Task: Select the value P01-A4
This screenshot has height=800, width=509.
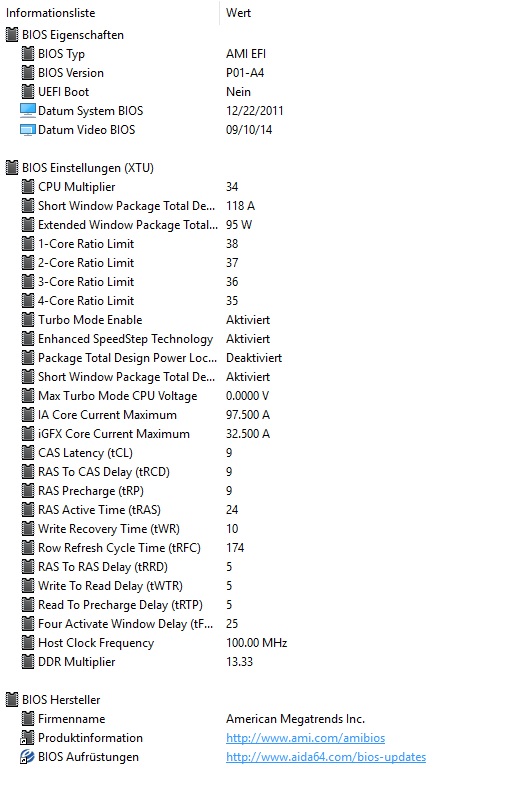Action: click(245, 72)
